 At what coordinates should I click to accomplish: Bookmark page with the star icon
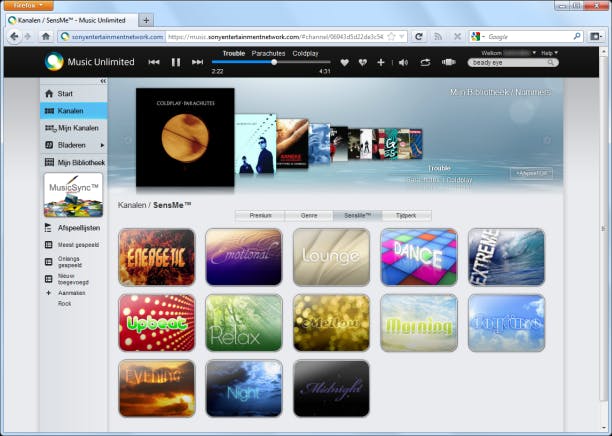tap(391, 37)
